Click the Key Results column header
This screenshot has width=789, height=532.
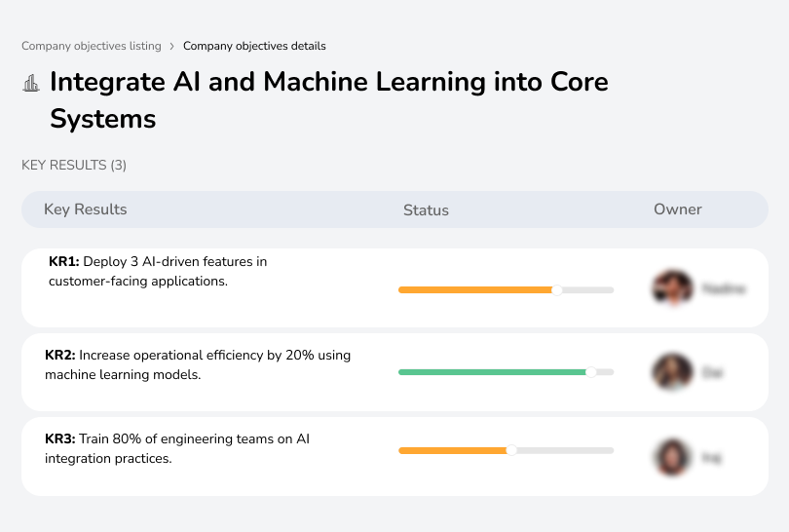tap(86, 209)
